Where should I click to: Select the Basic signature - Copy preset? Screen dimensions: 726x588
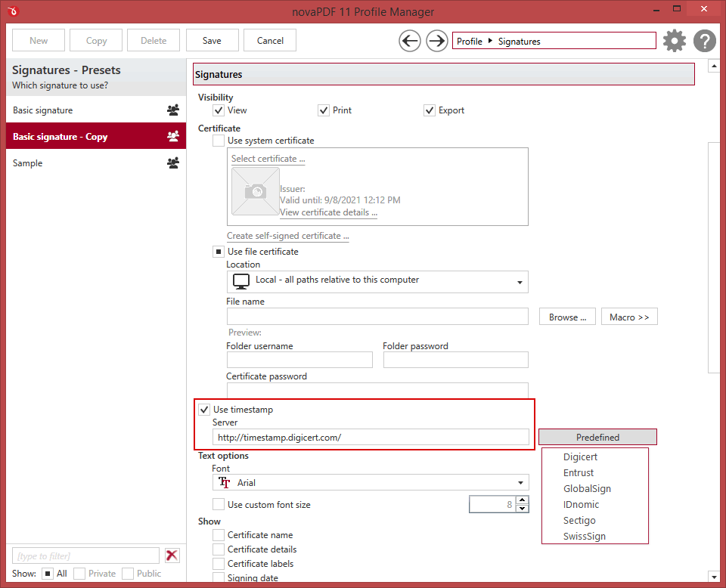tap(96, 136)
